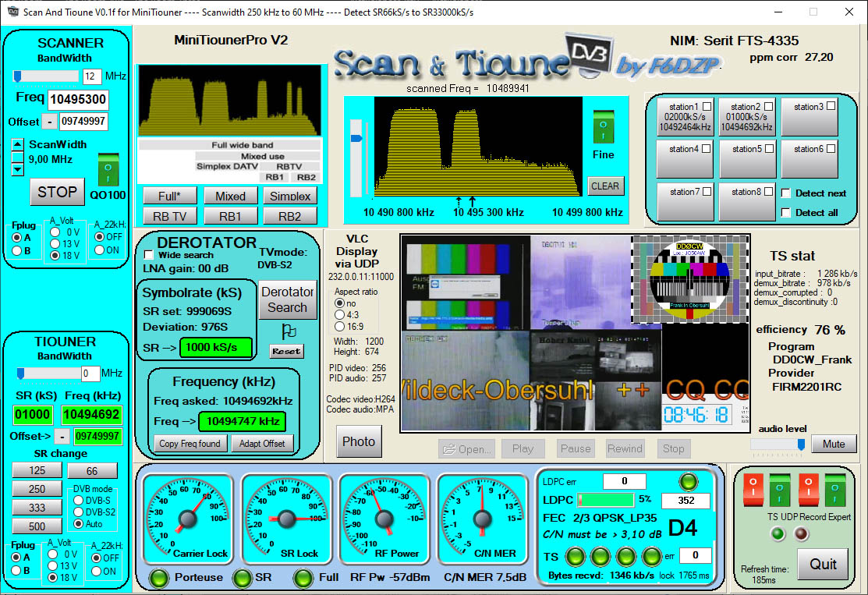Flip the TS red rocker switch
868x595 pixels.
[x=753, y=491]
